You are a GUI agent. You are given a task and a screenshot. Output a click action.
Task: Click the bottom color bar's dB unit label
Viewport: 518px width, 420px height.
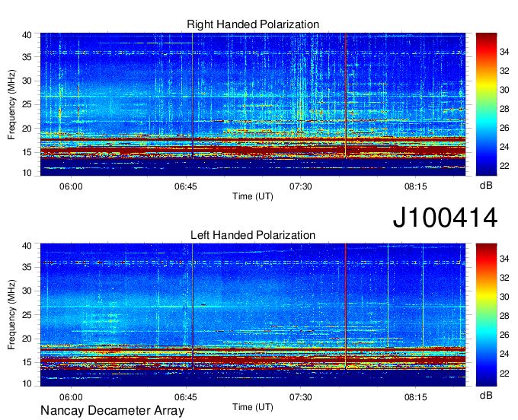click(486, 395)
